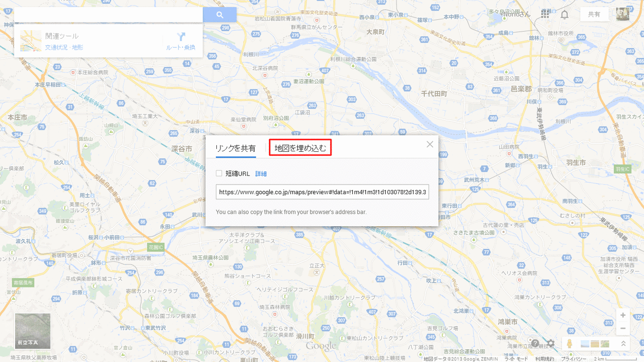Expand the photo carousel double-chevron

coord(623,344)
